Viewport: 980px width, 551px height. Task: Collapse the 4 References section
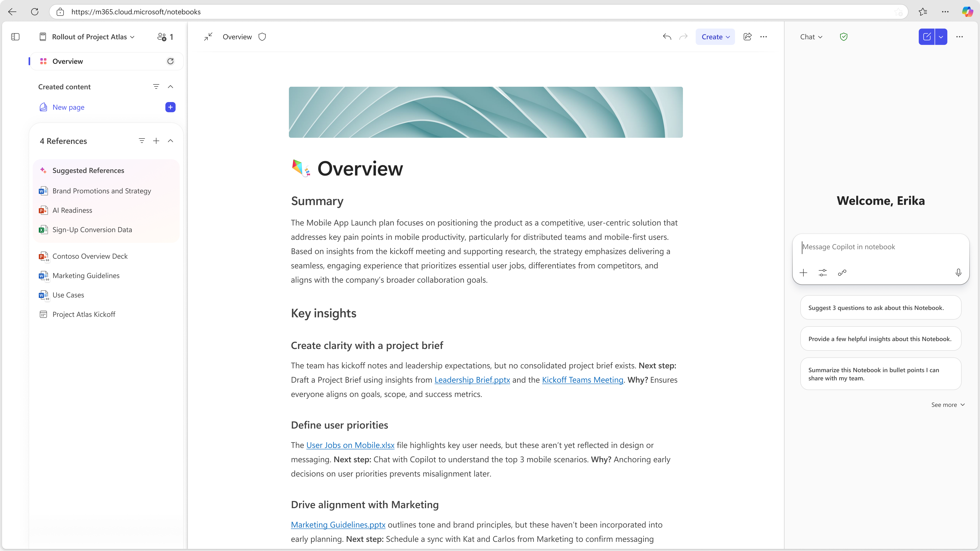click(170, 141)
